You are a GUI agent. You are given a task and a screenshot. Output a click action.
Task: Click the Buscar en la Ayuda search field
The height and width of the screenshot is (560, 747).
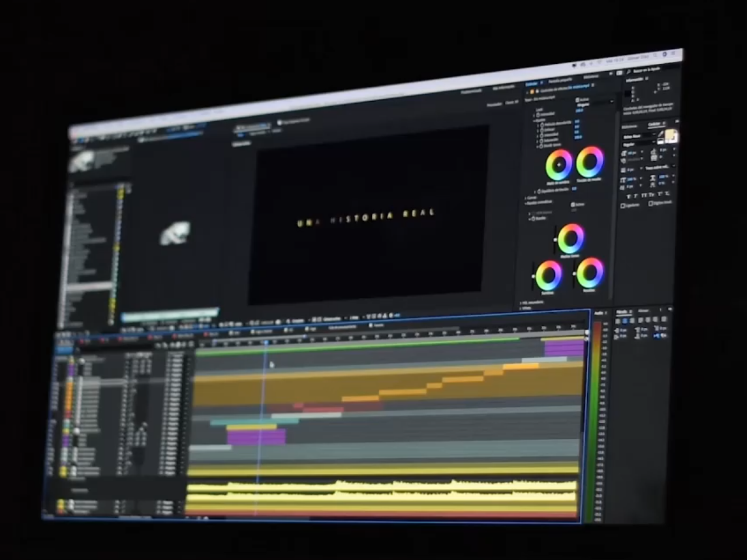(647, 70)
